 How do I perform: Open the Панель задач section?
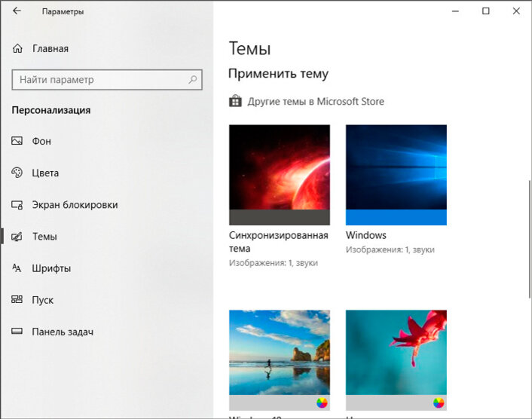[x=63, y=332]
